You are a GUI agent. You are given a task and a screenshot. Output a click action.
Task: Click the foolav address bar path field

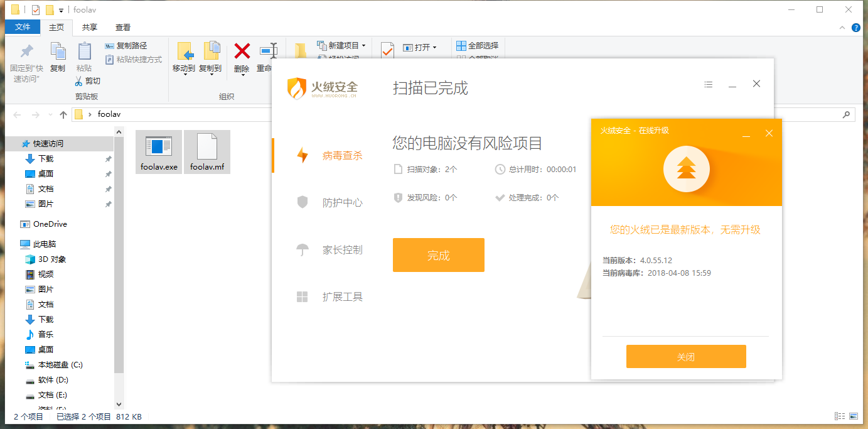pos(109,114)
